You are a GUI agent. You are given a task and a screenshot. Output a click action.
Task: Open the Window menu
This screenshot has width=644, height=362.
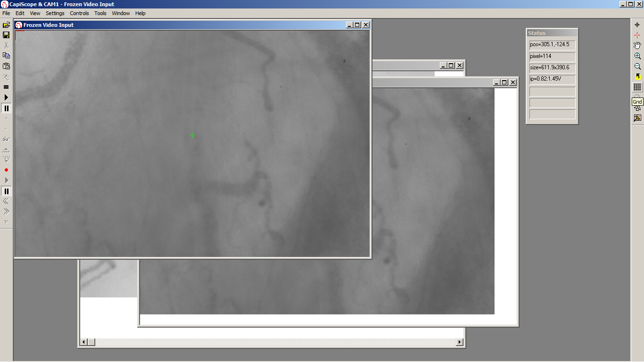coord(121,13)
